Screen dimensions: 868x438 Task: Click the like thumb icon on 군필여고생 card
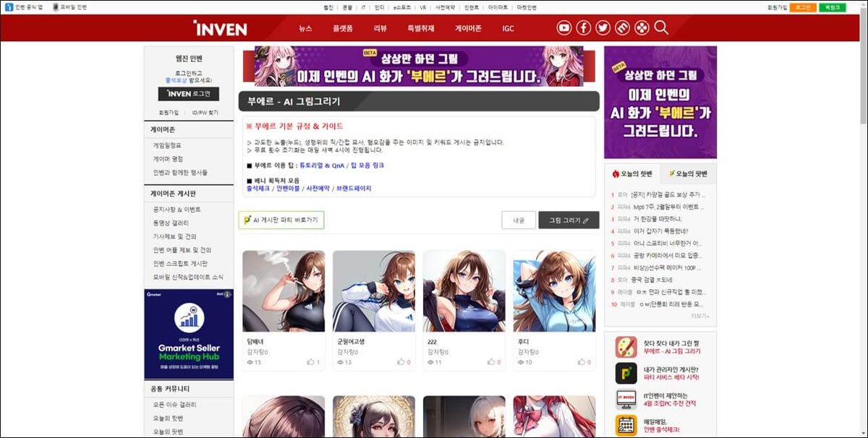point(401,361)
